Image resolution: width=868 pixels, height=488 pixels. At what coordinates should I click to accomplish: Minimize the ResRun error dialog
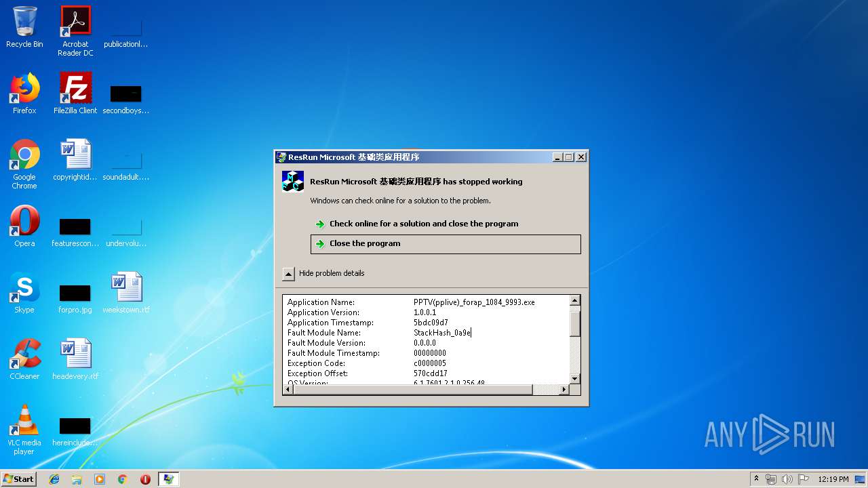pos(557,157)
